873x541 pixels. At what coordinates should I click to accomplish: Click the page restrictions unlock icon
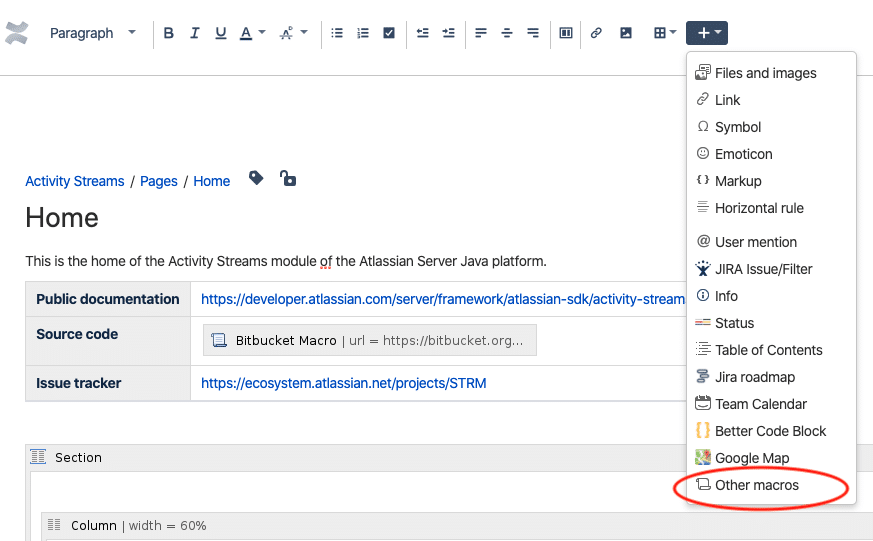[288, 178]
